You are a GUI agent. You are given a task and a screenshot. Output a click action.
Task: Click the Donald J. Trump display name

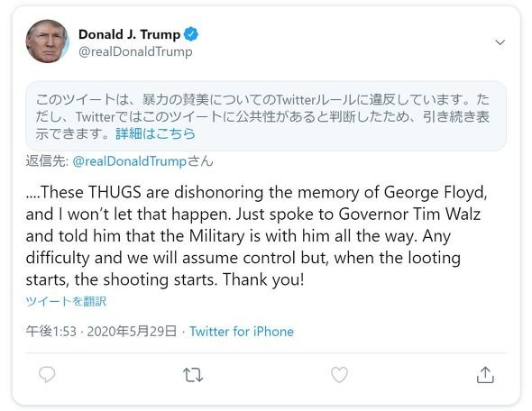(129, 34)
